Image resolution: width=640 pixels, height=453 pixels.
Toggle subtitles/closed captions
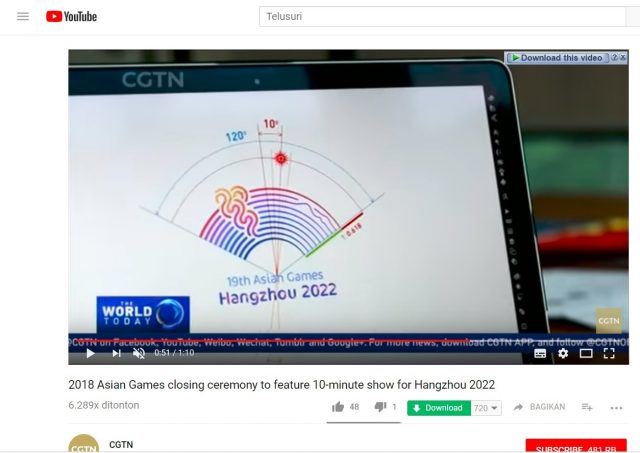tap(540, 353)
